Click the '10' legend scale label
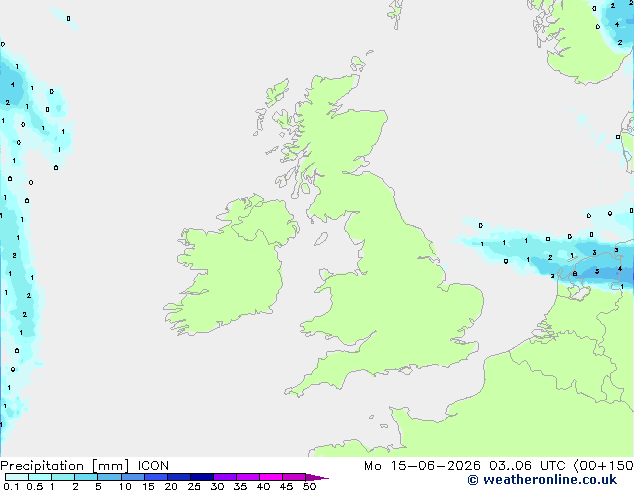Screen dimensions: 634x490 (125, 486)
